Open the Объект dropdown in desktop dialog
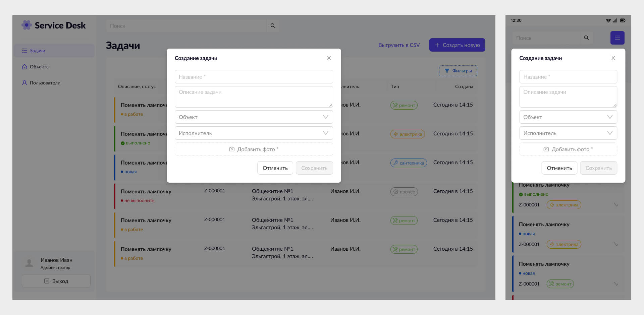 coord(254,117)
